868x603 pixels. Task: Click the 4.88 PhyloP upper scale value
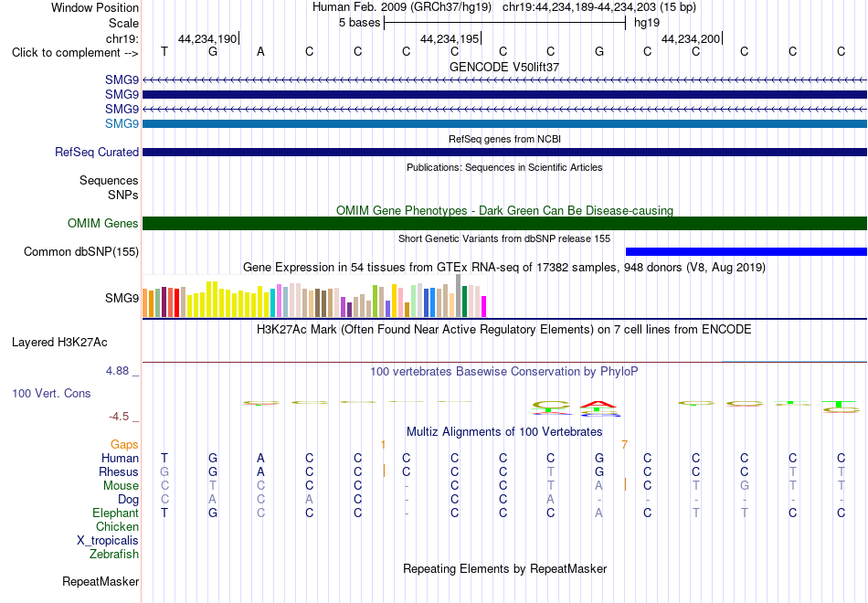(x=117, y=371)
